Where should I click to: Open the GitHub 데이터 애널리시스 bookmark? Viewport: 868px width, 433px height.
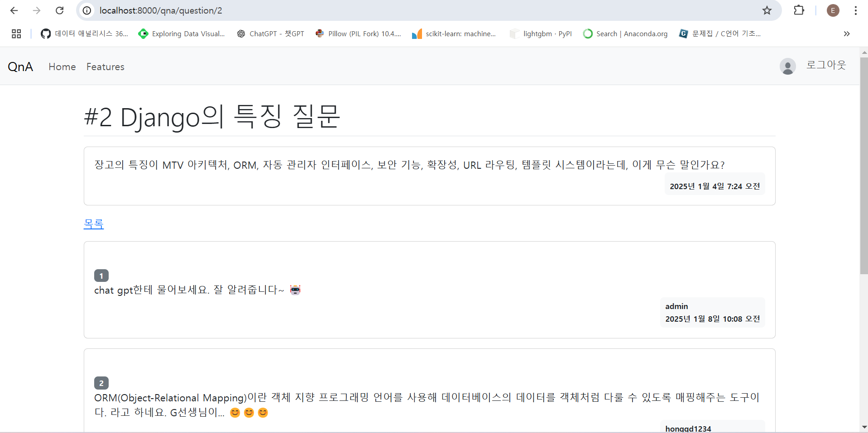[x=85, y=33]
